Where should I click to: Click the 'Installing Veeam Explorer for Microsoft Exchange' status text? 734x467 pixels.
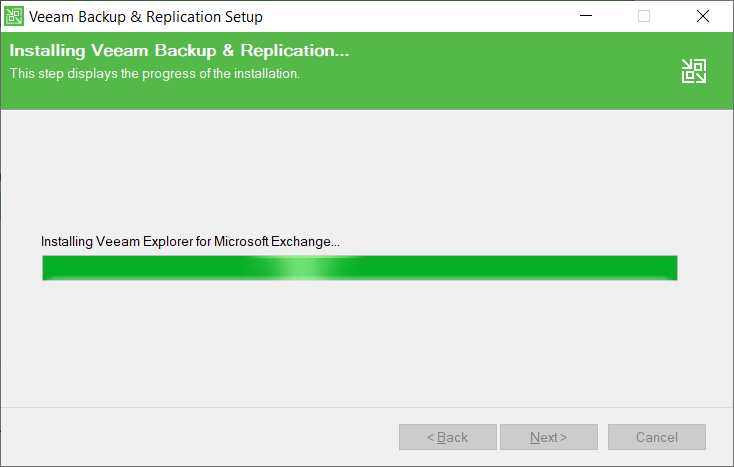coord(190,242)
